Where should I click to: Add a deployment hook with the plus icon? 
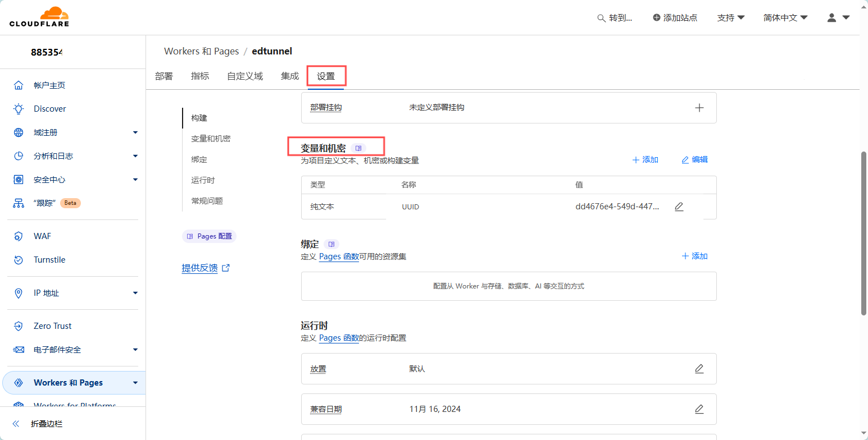[699, 108]
